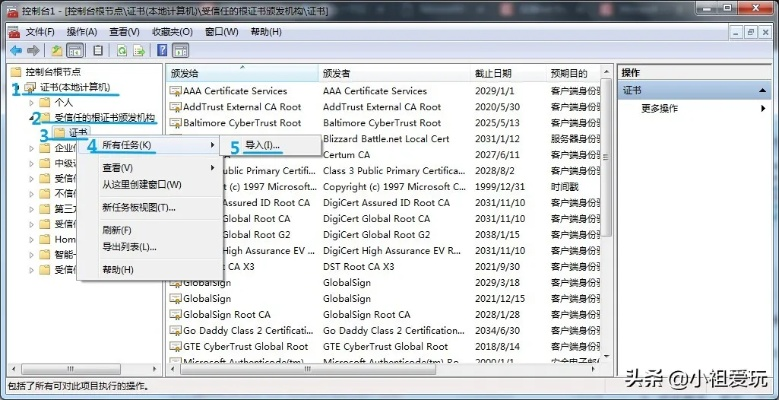Choose 刷新(F) in the context menu
The height and width of the screenshot is (400, 779).
150,231
